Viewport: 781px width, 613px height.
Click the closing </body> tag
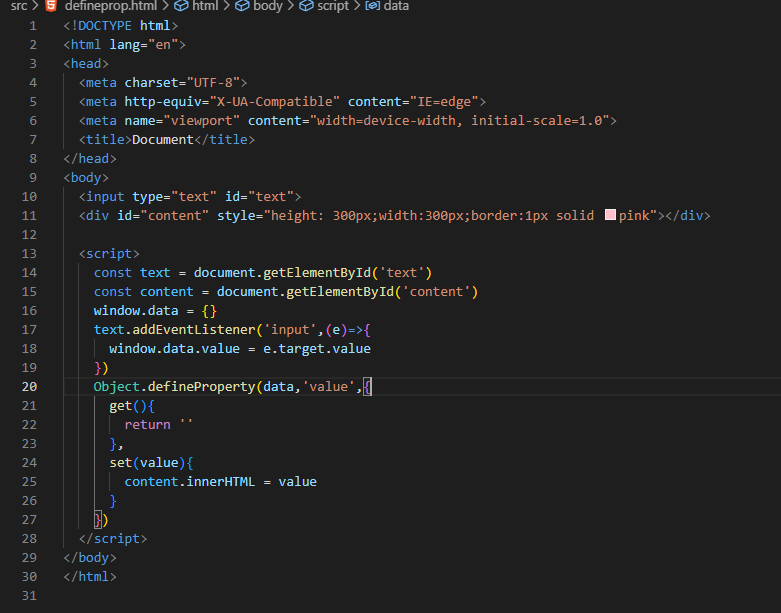(x=90, y=558)
